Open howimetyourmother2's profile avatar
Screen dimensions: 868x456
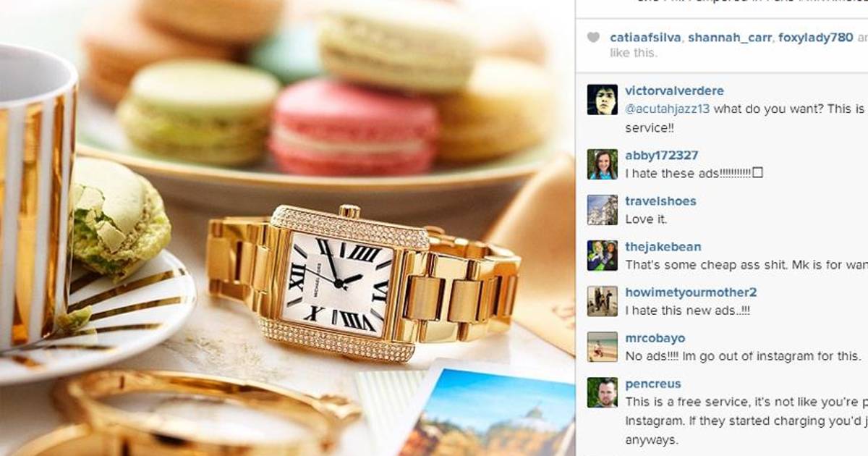tap(602, 301)
